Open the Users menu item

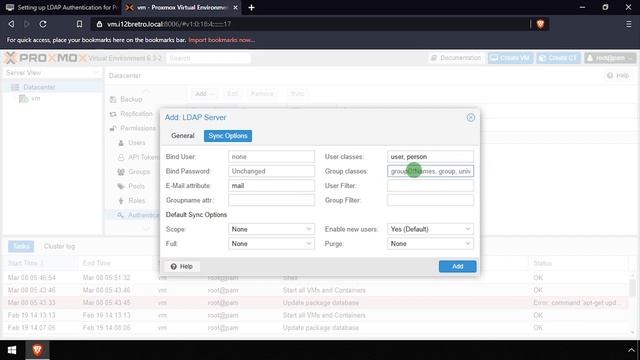click(x=136, y=142)
